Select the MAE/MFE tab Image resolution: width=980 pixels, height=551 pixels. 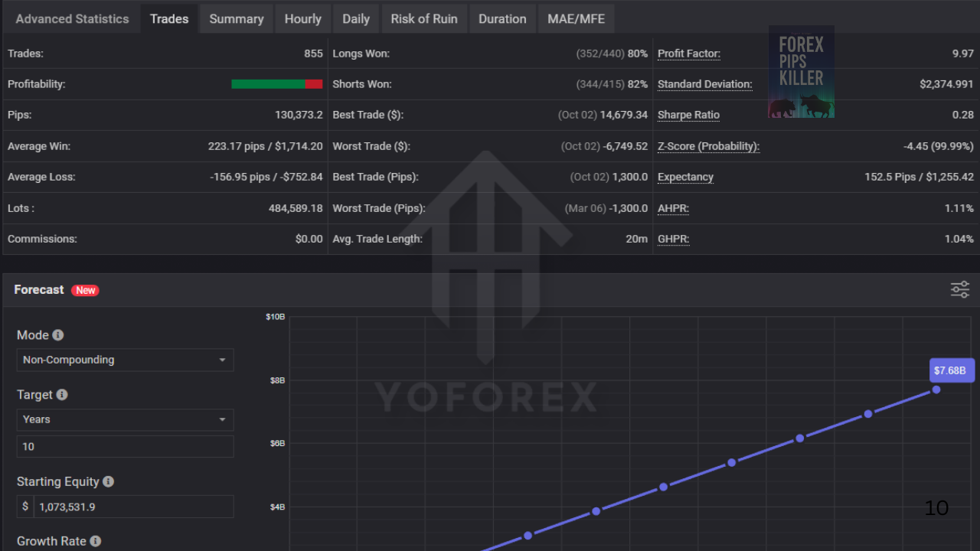[576, 18]
